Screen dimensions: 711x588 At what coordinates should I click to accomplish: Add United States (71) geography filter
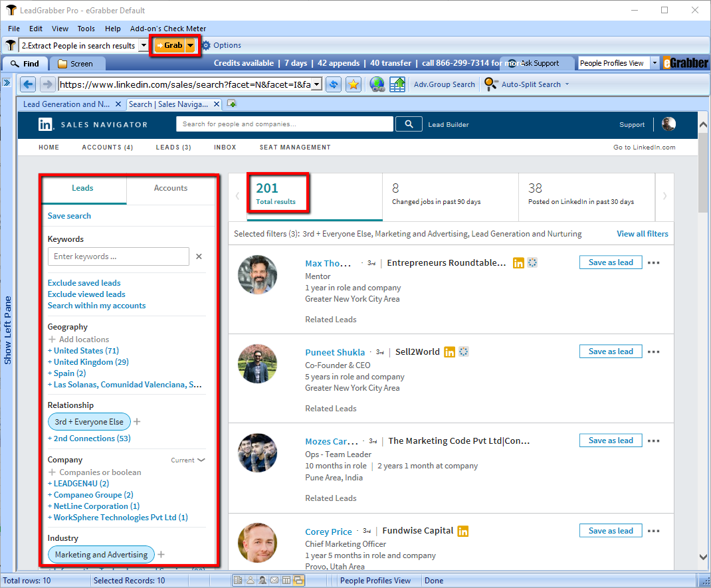tap(84, 350)
